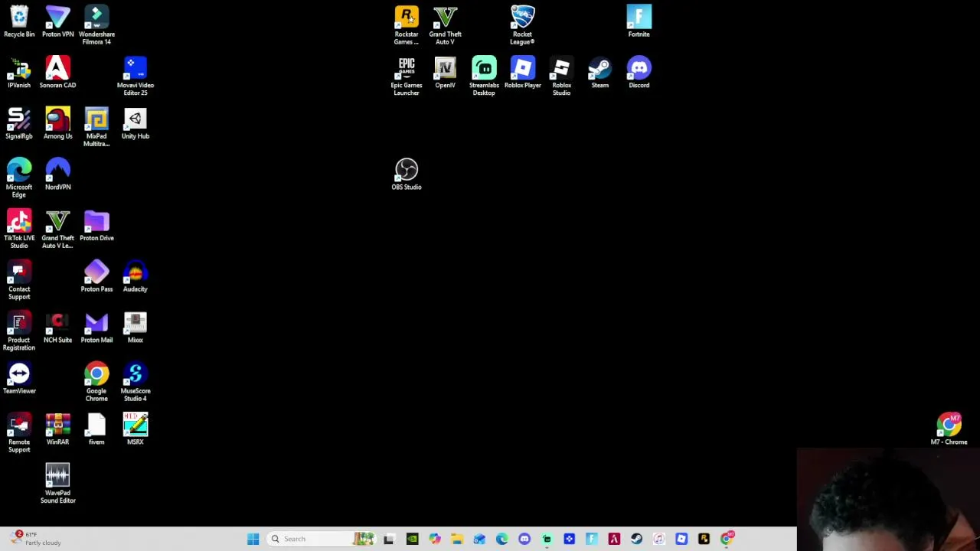Select the M7 - Chrome desktop shortcut
980x551 pixels.
(949, 430)
